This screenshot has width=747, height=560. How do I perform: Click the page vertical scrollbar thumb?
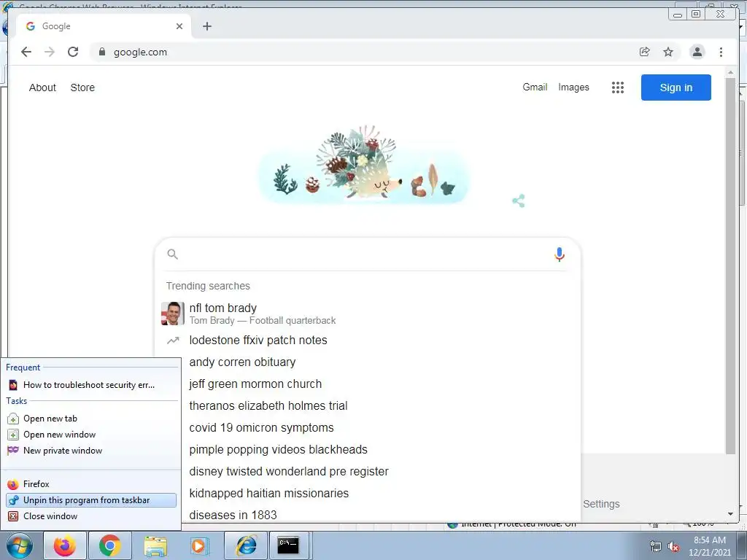click(730, 265)
